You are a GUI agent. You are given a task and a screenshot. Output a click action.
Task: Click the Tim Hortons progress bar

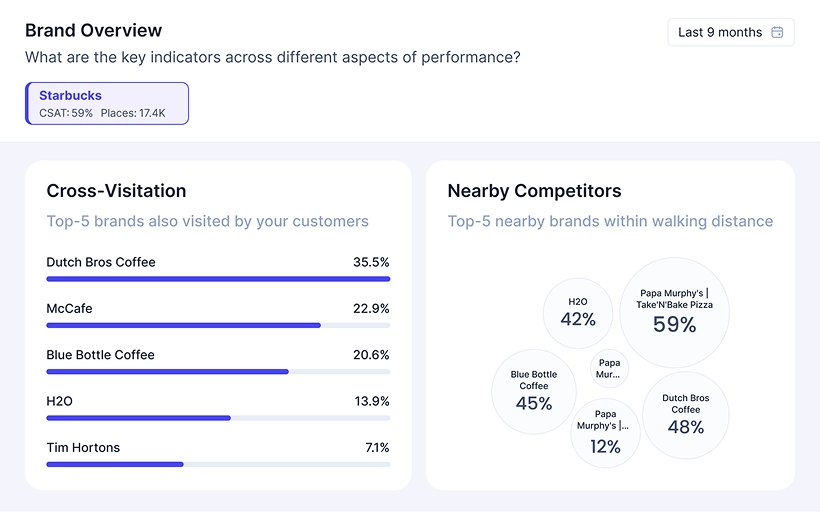pos(218,464)
